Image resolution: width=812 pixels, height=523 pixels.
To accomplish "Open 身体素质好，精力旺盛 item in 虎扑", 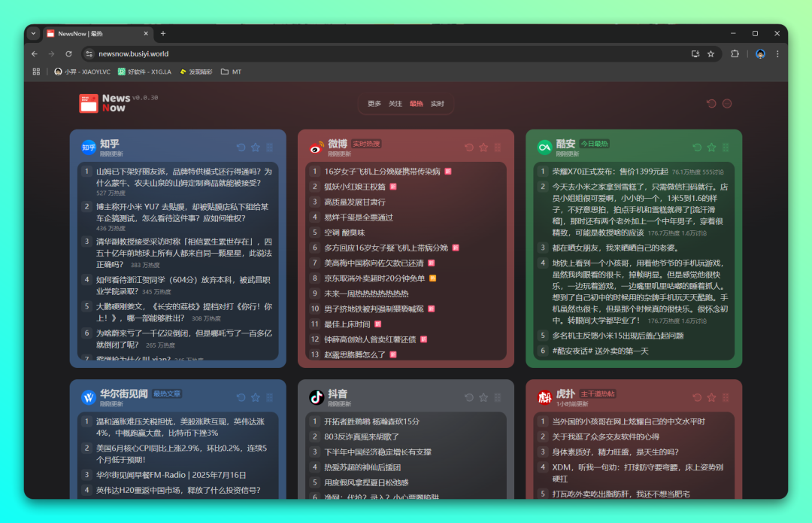I will point(615,452).
